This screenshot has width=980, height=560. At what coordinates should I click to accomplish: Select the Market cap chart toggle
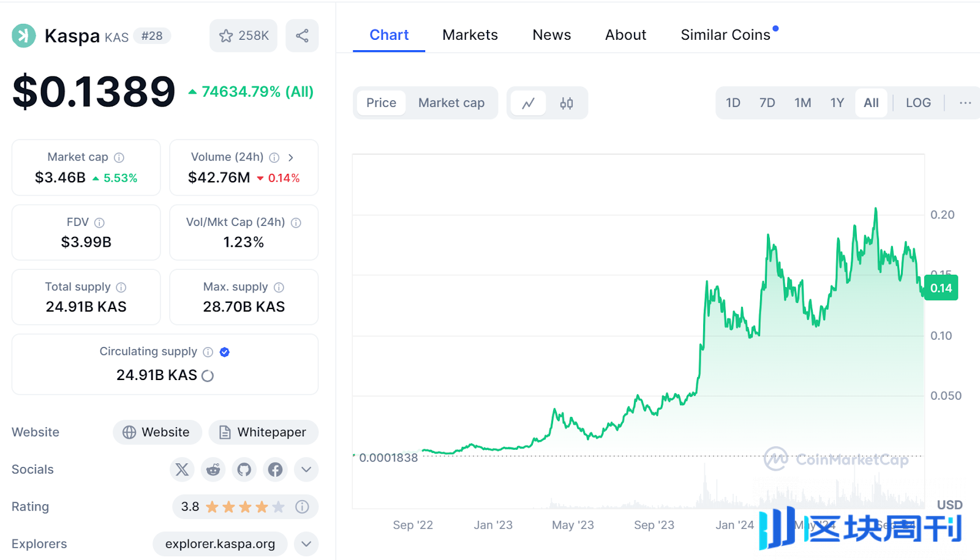[x=451, y=103]
